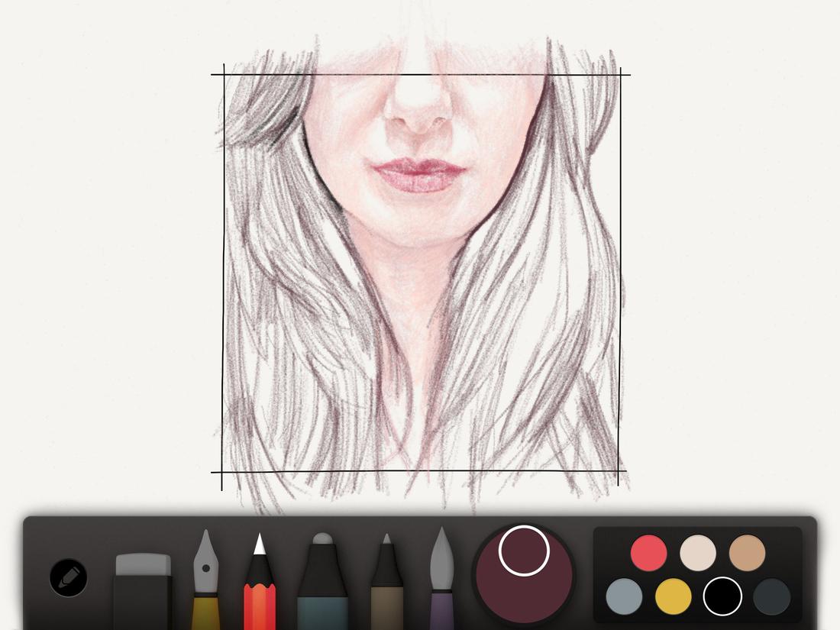Tap the pencil badge button on the left
The width and height of the screenshot is (840, 630).
click(x=67, y=577)
